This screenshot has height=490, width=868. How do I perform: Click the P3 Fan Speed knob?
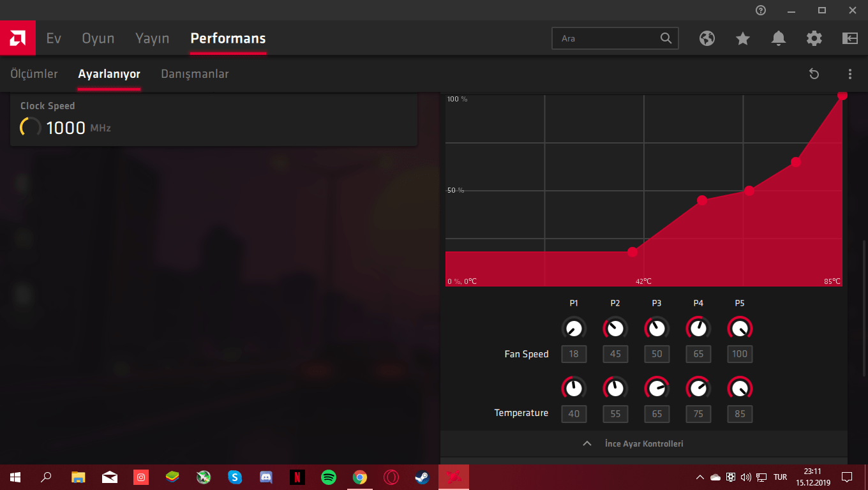pos(657,329)
